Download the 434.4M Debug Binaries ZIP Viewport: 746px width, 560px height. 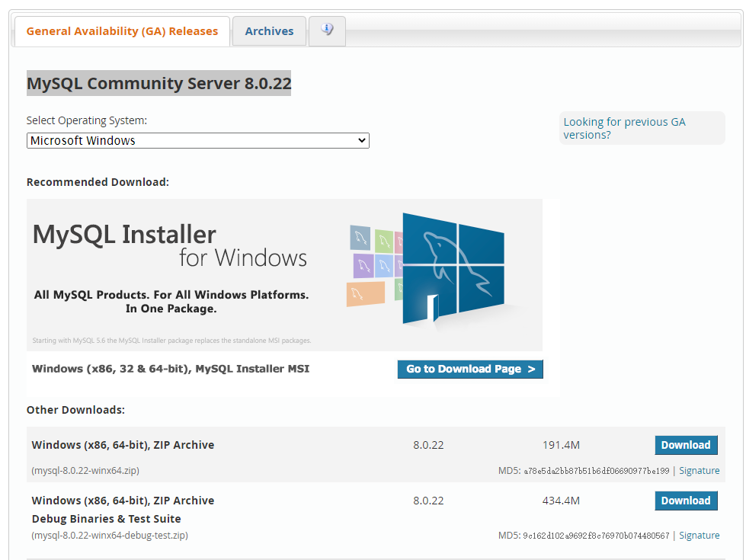pos(686,501)
